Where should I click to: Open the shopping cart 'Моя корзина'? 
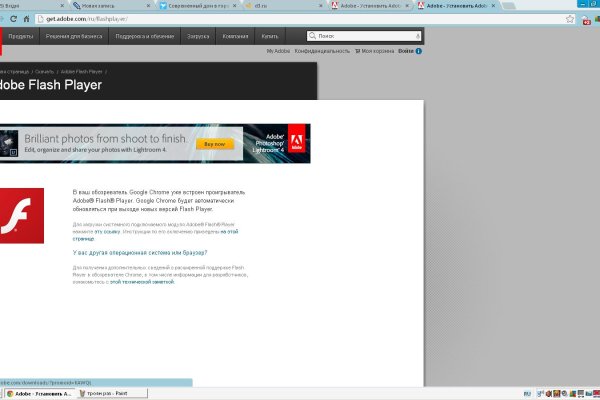[x=375, y=50]
